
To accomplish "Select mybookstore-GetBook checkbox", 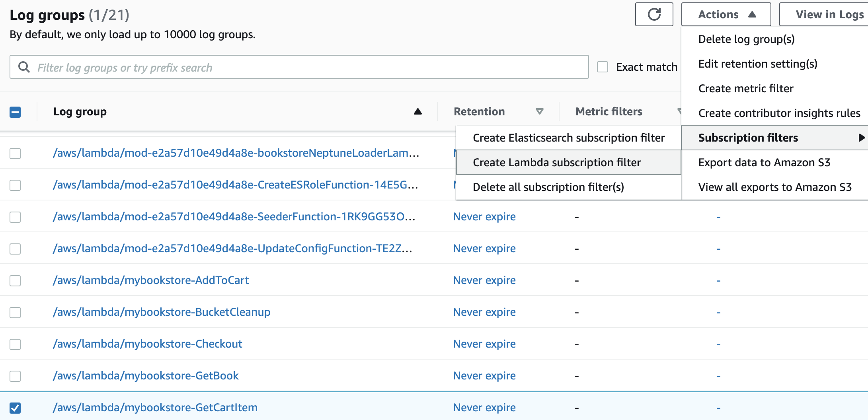I will point(15,376).
